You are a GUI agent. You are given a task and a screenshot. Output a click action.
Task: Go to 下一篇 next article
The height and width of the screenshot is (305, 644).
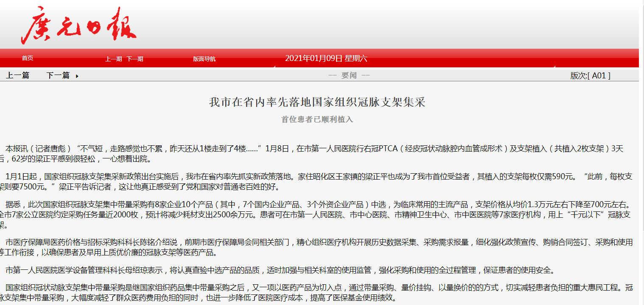(x=58, y=75)
